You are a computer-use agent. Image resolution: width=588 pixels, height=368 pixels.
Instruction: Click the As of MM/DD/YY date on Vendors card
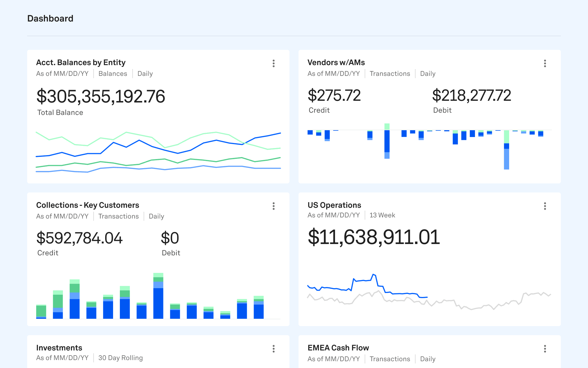tap(334, 73)
